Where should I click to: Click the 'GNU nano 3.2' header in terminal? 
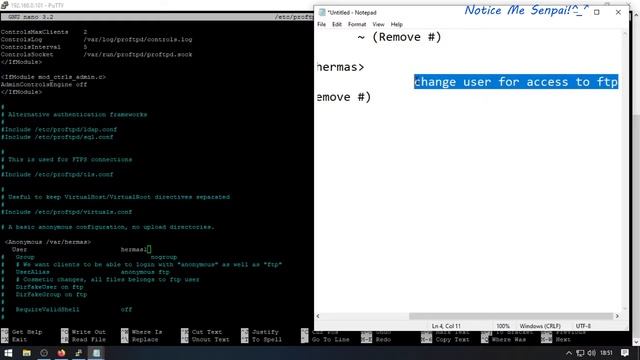[31, 17]
